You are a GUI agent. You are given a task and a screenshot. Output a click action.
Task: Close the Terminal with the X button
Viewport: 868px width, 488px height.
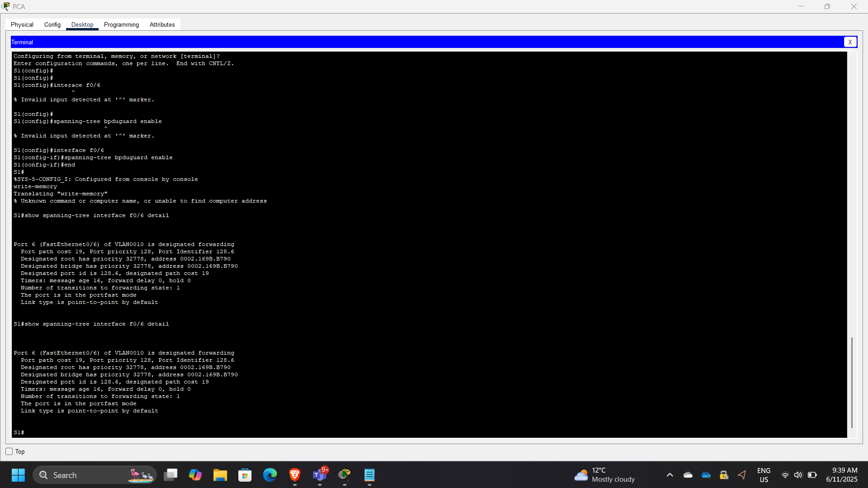(850, 42)
